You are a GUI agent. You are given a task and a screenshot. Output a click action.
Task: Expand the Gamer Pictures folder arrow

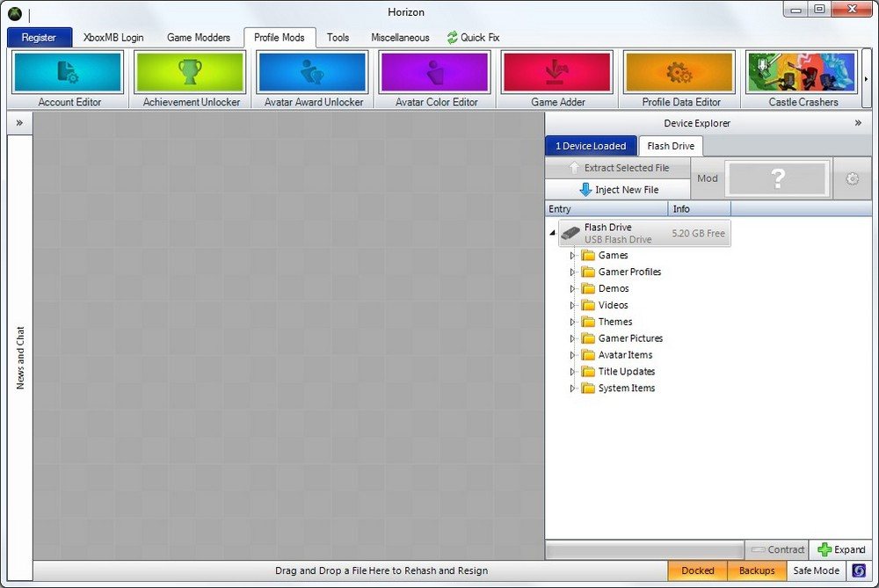572,338
